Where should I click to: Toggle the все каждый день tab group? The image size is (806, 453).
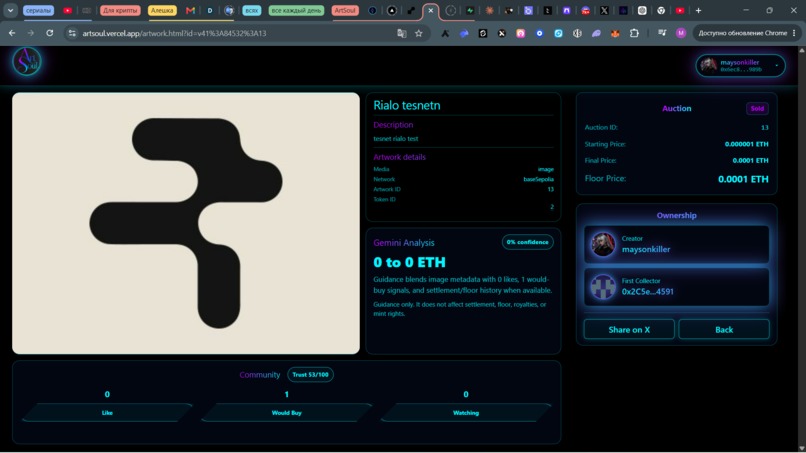click(x=296, y=10)
